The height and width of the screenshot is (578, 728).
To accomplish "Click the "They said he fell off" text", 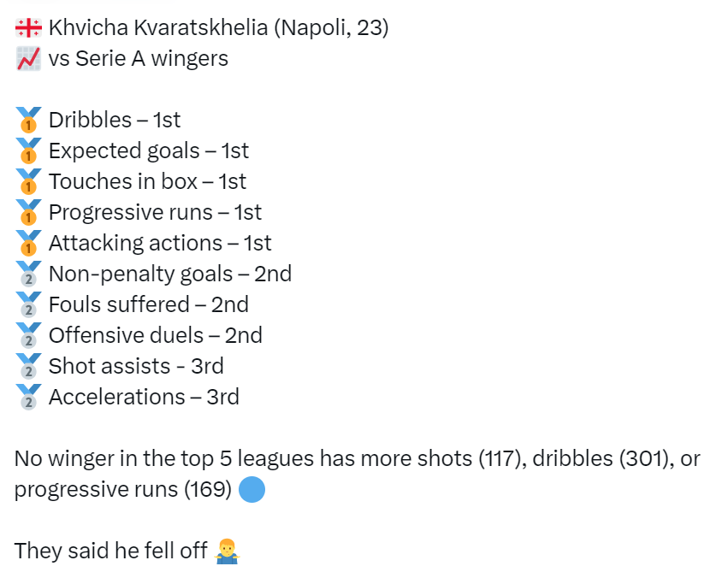I will tap(110, 551).
